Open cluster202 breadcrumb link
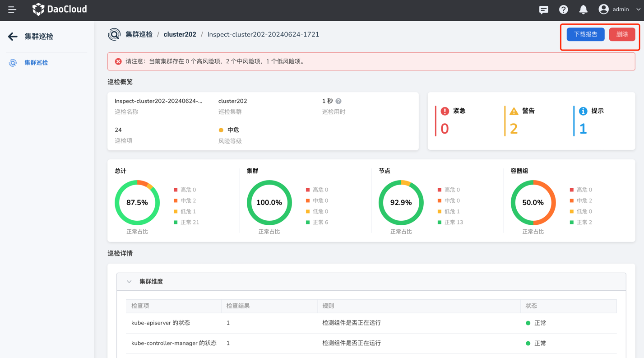Screen dimensions: 644x358 180,34
